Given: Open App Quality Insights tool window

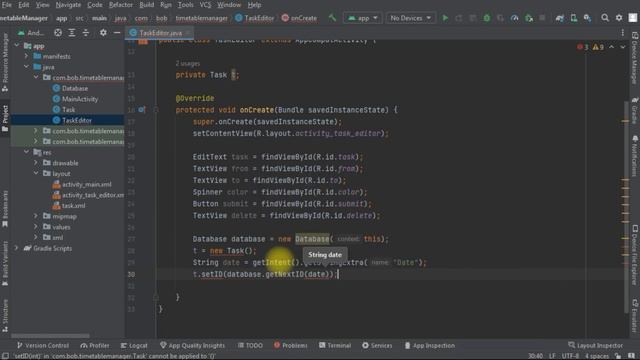Looking at the screenshot, I should click(x=192, y=345).
